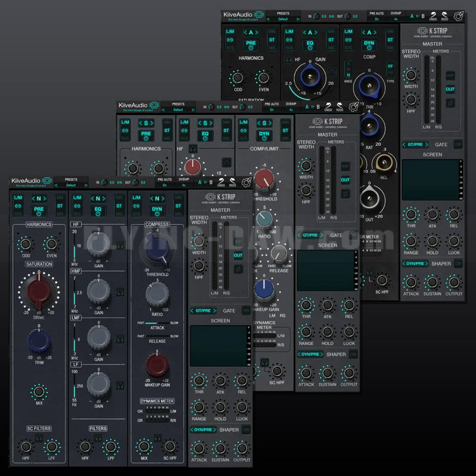Click blue Trim knob in front window
Viewport: 476px width, 476px height.
point(39,341)
